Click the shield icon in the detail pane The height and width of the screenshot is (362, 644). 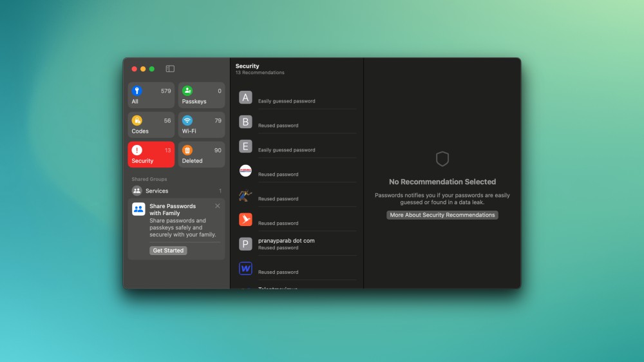tap(442, 158)
